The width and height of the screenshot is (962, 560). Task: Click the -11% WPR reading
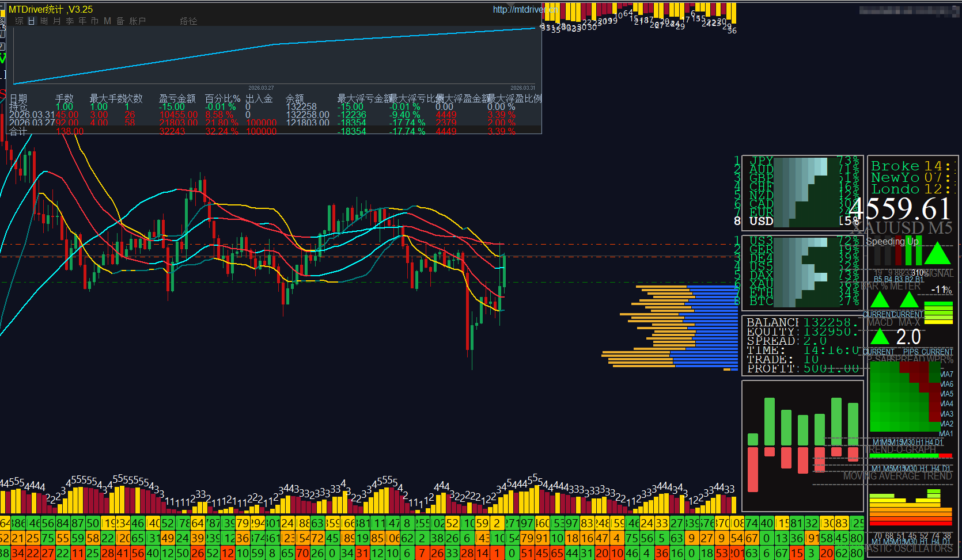942,290
